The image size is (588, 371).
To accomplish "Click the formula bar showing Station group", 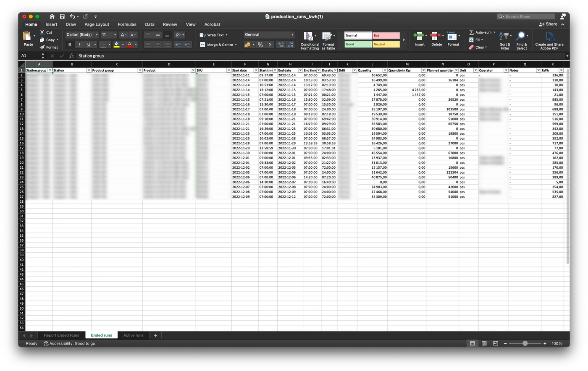I will tap(321, 56).
